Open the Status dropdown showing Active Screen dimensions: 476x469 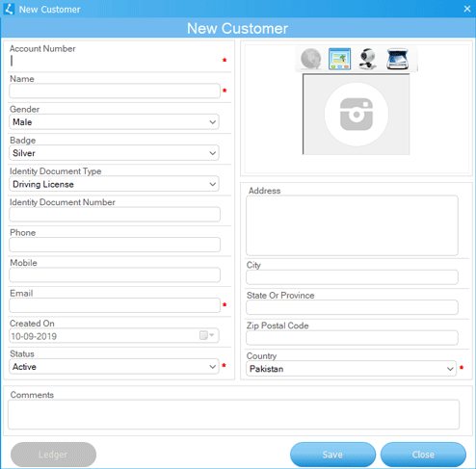click(114, 367)
